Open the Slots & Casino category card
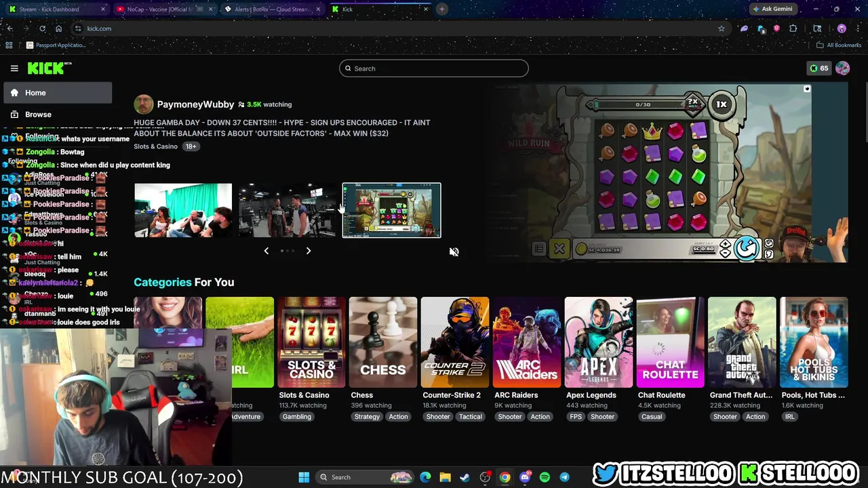868x488 pixels. (311, 342)
